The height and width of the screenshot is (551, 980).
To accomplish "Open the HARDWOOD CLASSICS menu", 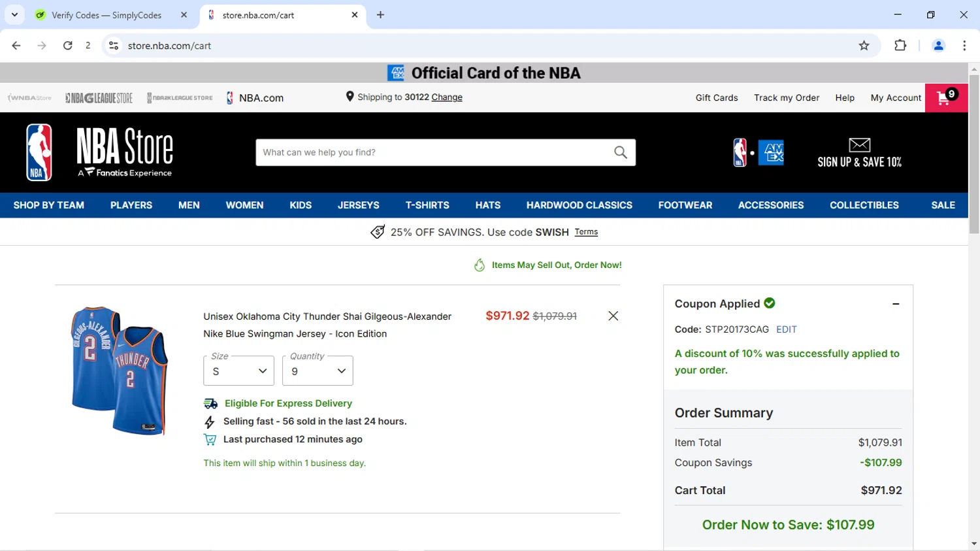I will [580, 205].
